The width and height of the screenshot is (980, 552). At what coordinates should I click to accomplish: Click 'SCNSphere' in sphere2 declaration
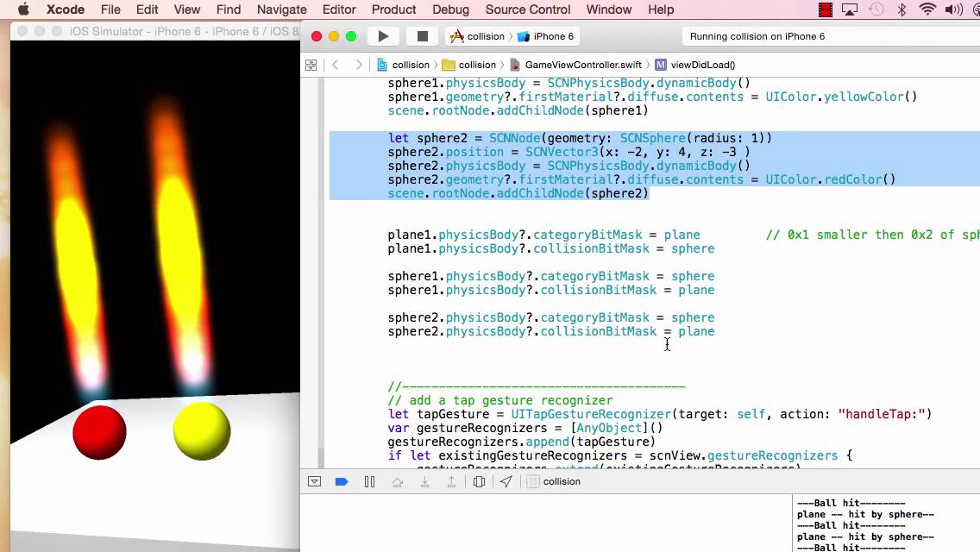click(x=652, y=138)
